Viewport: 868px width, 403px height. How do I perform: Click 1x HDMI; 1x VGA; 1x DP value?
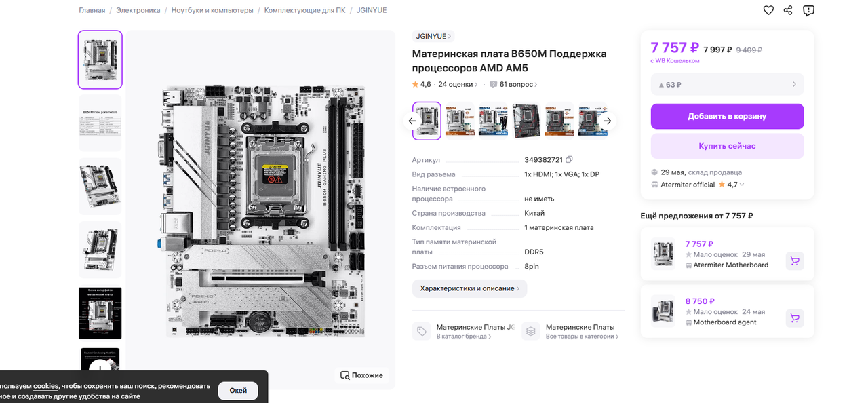point(561,174)
